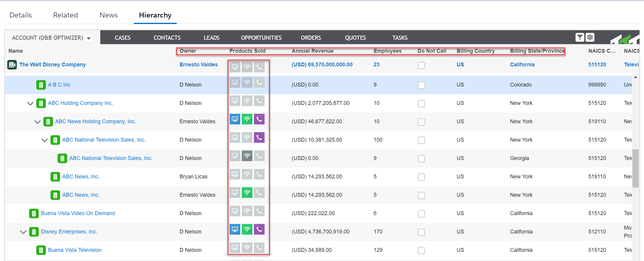This screenshot has height=261, width=644.
Task: Open the Opportunities tab
Action: [x=261, y=38]
